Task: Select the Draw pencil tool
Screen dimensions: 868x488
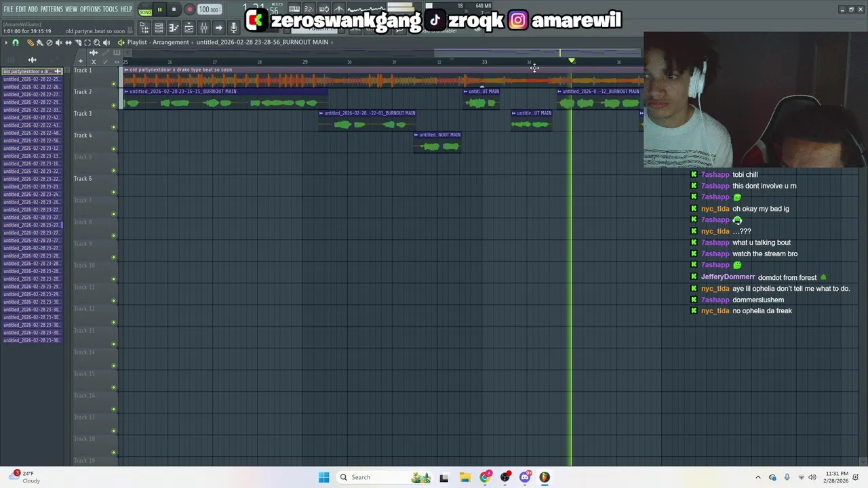Action: (x=30, y=43)
